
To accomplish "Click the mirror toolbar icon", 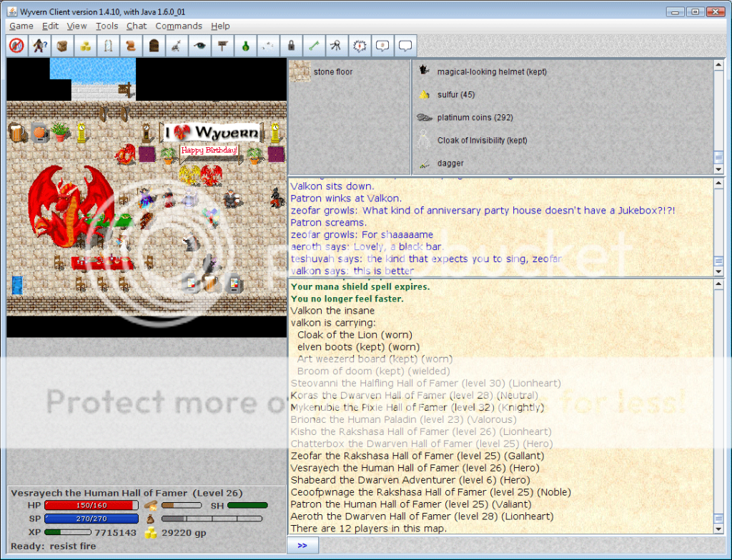I will pyautogui.click(x=109, y=46).
